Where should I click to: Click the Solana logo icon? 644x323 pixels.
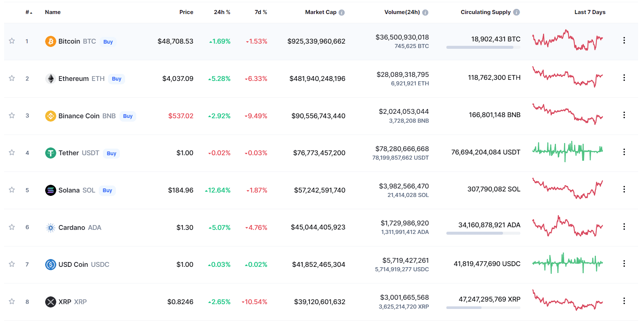pos(50,190)
